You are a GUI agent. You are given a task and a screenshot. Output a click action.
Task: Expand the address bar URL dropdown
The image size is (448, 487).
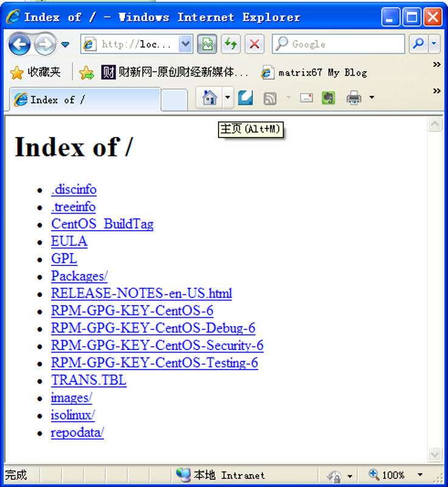tap(186, 44)
